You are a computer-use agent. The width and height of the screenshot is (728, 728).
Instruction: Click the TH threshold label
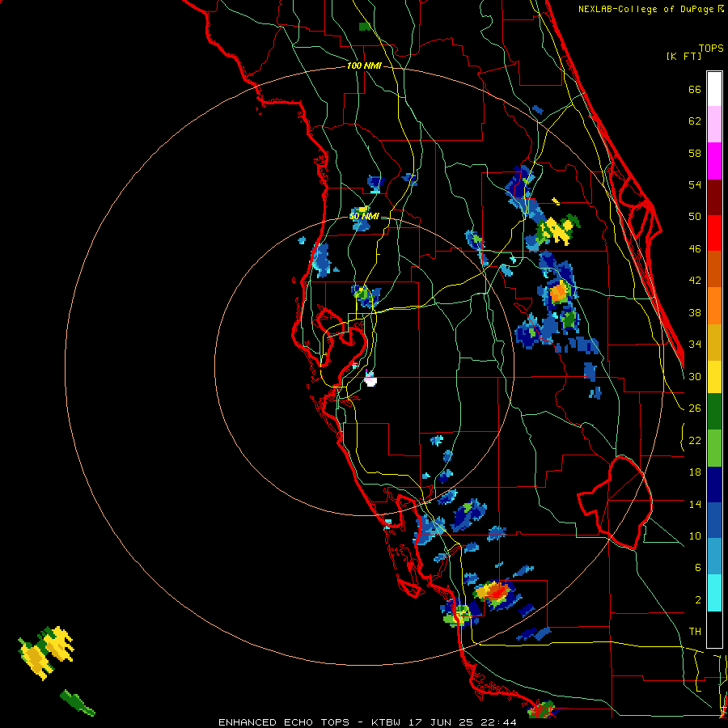click(695, 632)
